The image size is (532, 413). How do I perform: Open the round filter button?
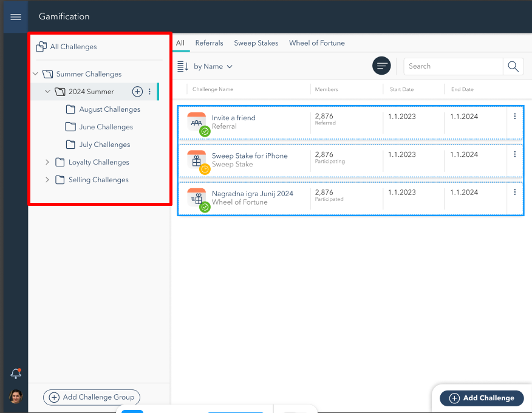(x=382, y=66)
